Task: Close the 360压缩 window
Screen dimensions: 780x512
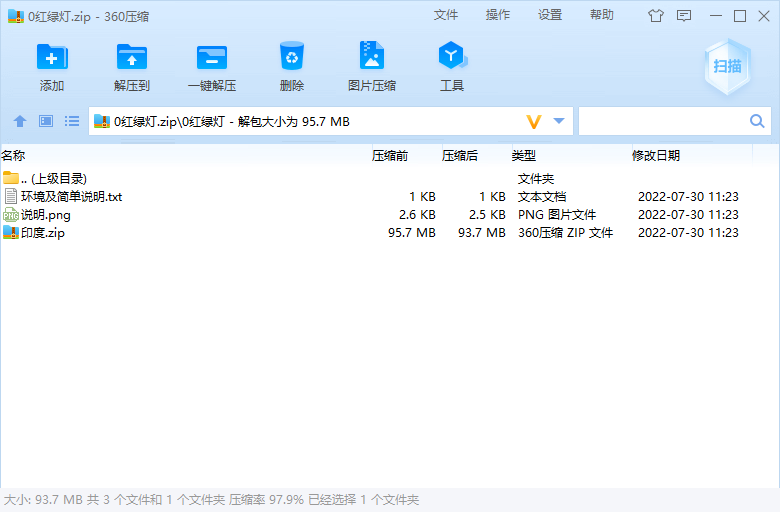Action: point(764,16)
